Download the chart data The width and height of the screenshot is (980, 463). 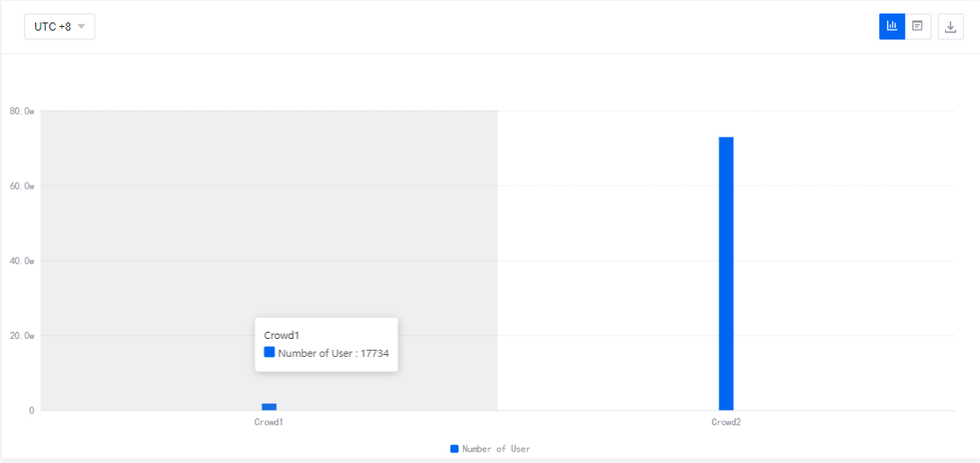point(950,27)
